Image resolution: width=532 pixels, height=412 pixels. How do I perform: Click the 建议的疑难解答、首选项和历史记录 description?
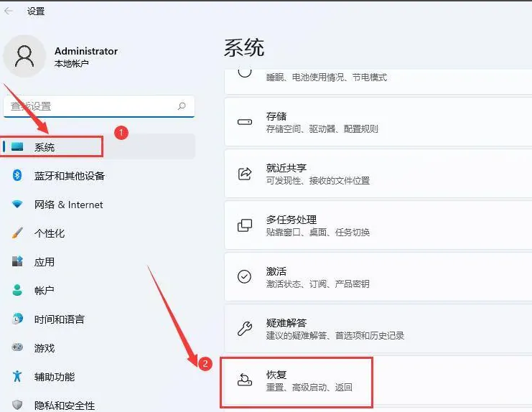(x=335, y=336)
